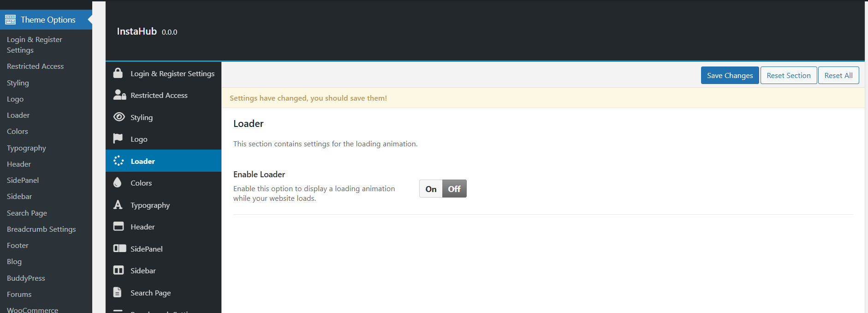This screenshot has width=868, height=313.
Task: Switch Enable Loader to Off
Action: pyautogui.click(x=454, y=189)
